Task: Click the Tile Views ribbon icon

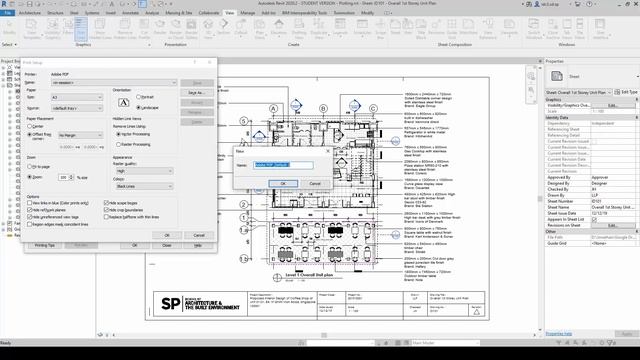Action: coord(580,29)
